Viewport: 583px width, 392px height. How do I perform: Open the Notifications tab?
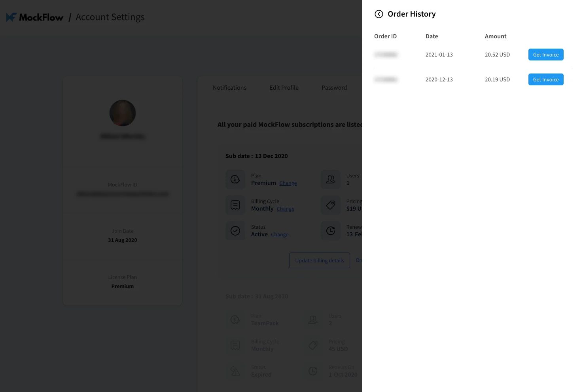[x=229, y=88]
